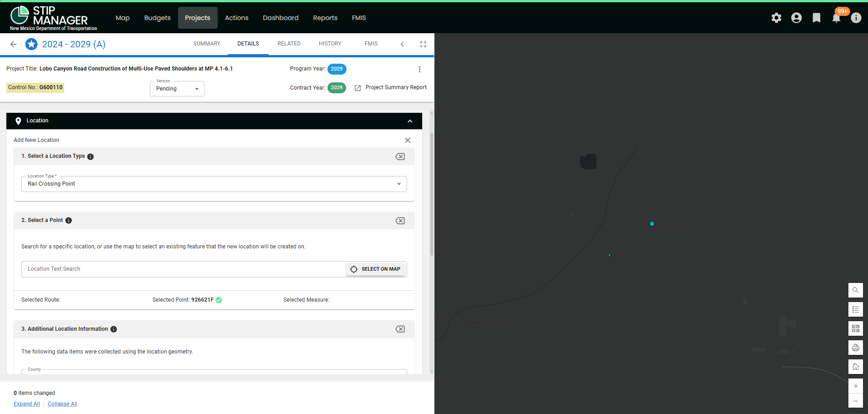Switch to the SUMMARY tab
This screenshot has height=414, width=868.
click(x=207, y=44)
